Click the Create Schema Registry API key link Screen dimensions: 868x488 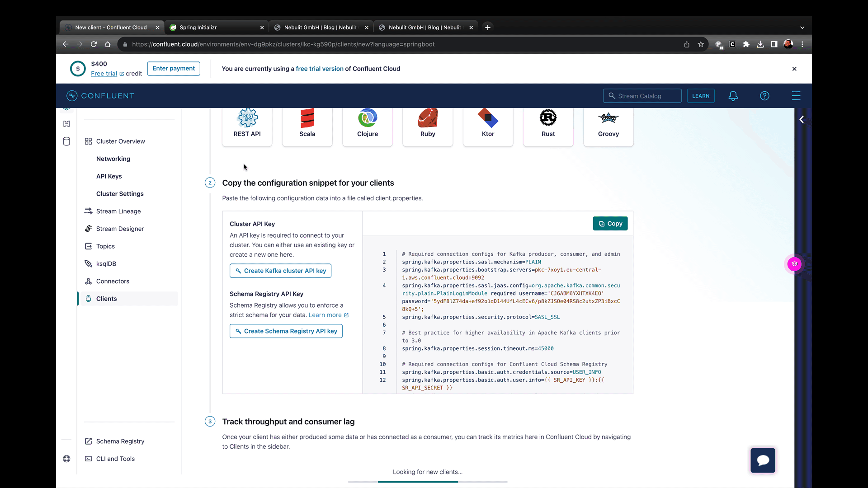pos(286,331)
